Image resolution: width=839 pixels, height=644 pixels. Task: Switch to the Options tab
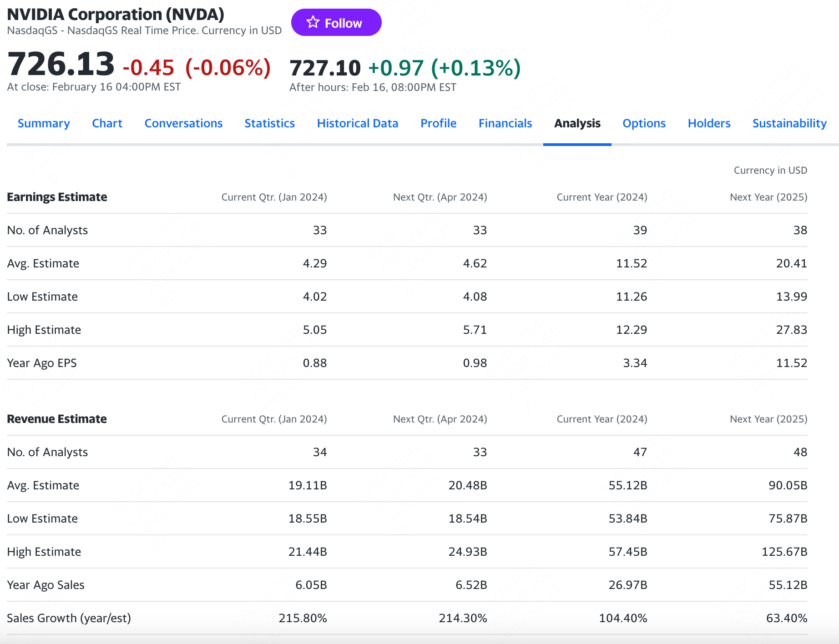pyautogui.click(x=644, y=123)
